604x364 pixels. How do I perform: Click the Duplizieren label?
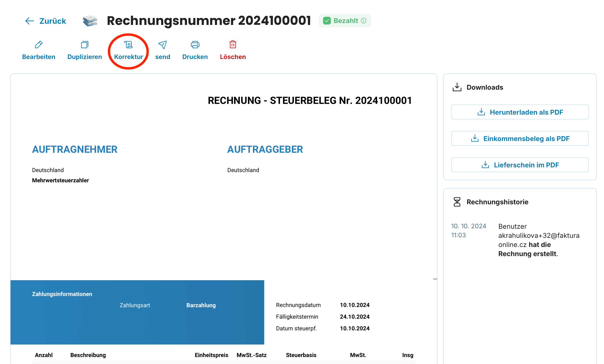(x=85, y=57)
